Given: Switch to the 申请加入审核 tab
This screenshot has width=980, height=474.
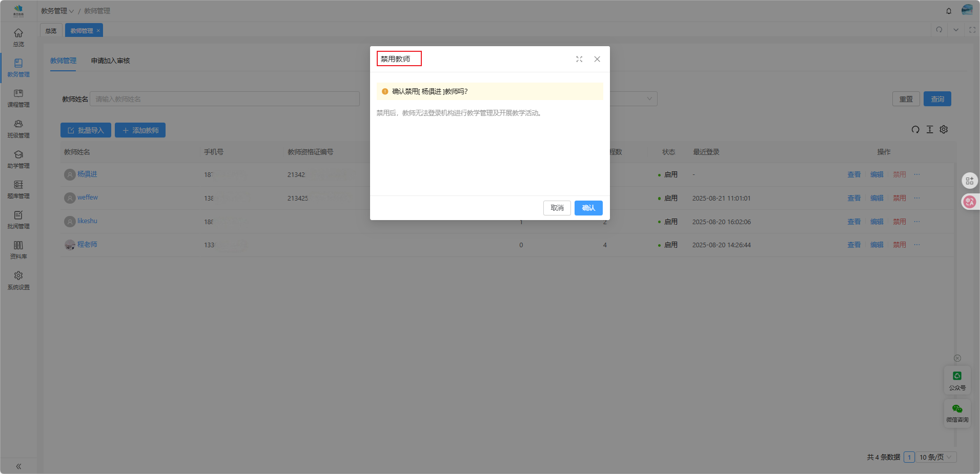Looking at the screenshot, I should [x=110, y=61].
